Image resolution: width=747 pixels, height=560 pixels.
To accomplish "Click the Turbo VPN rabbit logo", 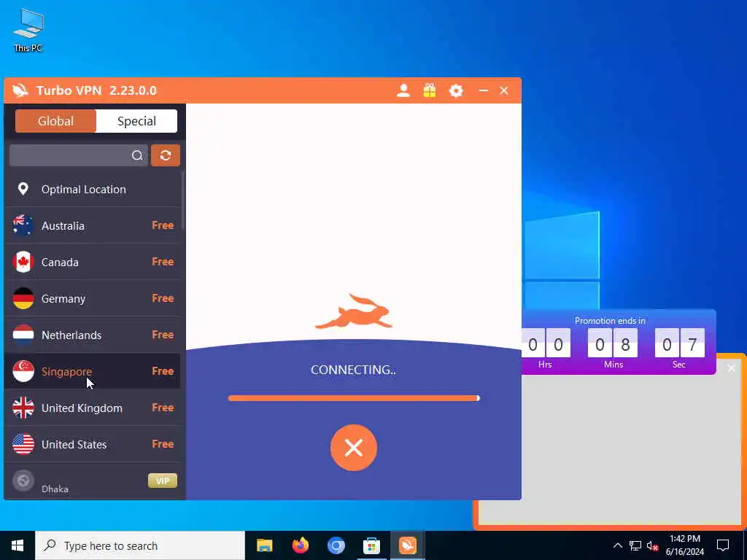I will pyautogui.click(x=20, y=90).
